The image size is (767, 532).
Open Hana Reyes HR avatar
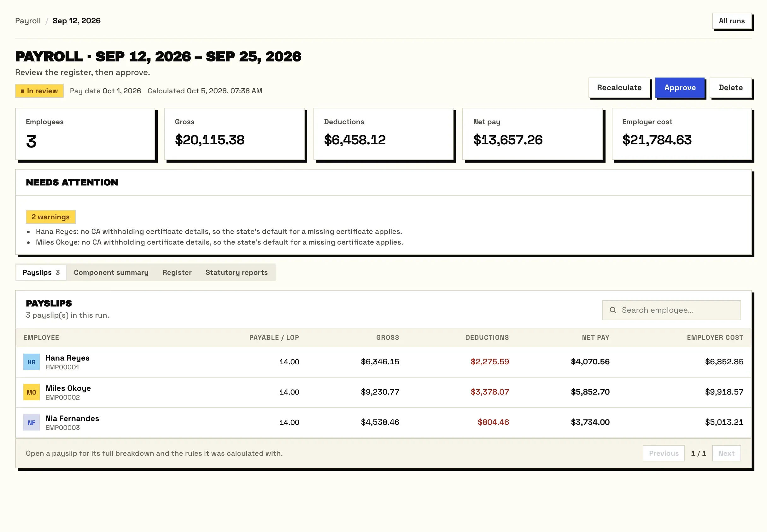pos(31,362)
